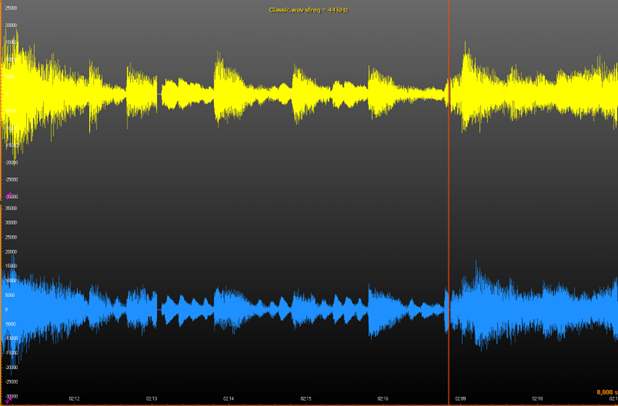Image resolution: width=618 pixels, height=406 pixels.
Task: Select the 02:13 time label on the timeline
Action: click(x=151, y=399)
